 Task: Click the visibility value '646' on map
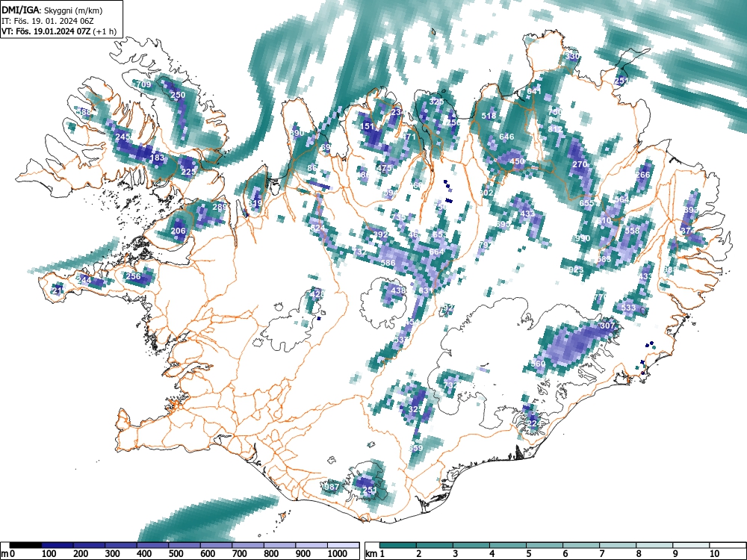point(506,137)
